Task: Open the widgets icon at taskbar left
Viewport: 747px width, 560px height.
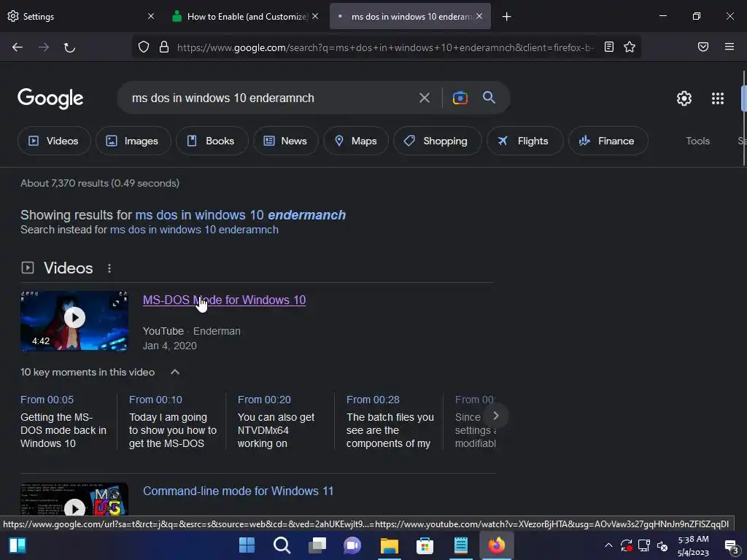Action: click(x=18, y=545)
